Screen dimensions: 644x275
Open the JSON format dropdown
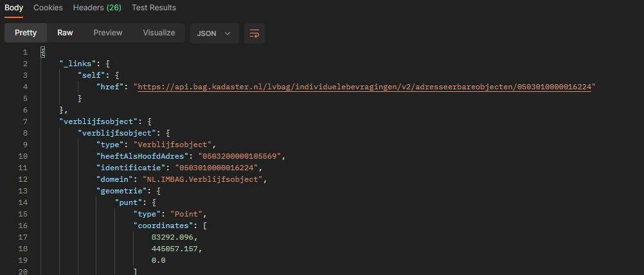pos(215,33)
